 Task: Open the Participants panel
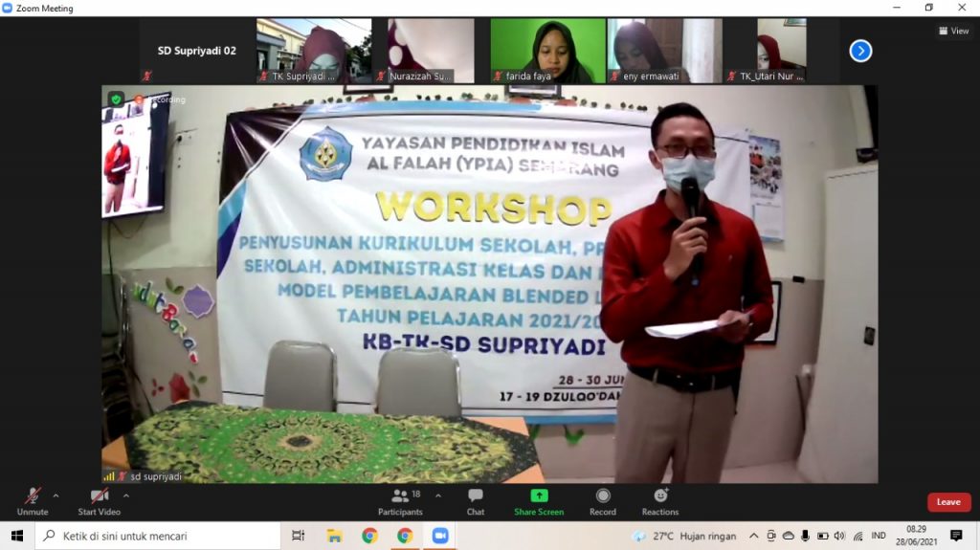coord(400,502)
